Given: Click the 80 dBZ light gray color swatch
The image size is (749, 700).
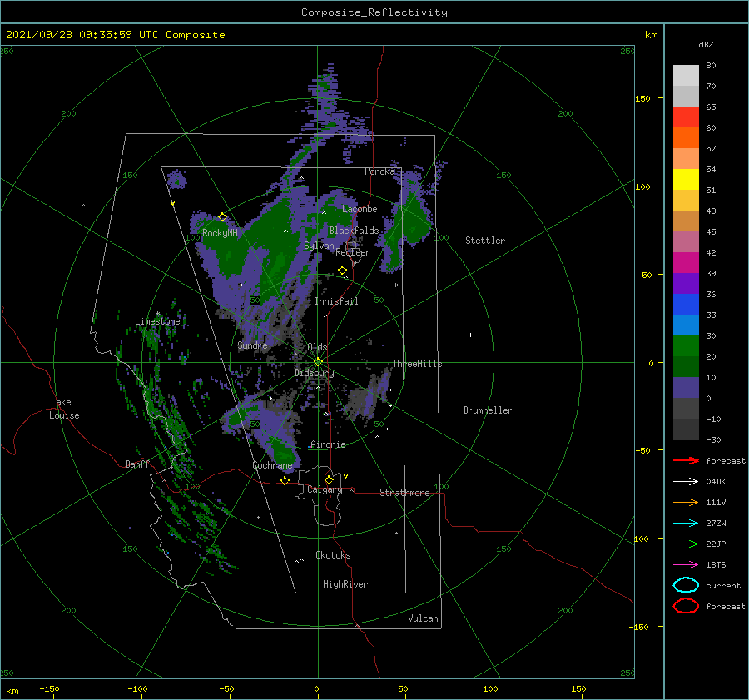Looking at the screenshot, I should point(686,76).
